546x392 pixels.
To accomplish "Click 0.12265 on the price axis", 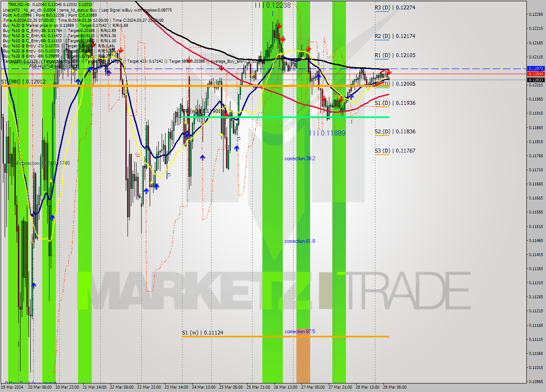I will point(535,14).
